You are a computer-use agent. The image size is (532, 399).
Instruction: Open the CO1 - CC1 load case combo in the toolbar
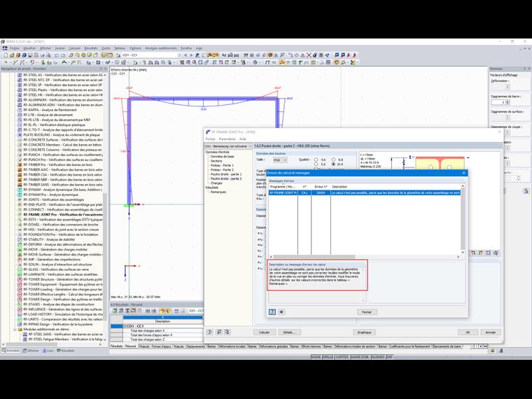152,55
